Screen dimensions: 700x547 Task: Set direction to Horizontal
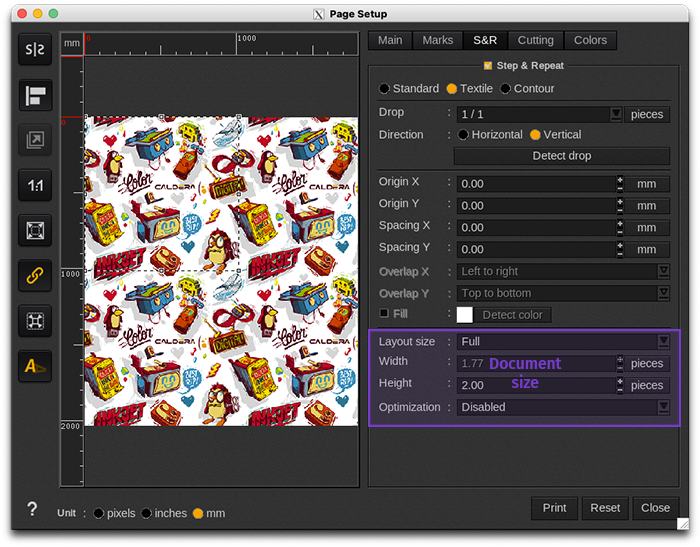464,135
